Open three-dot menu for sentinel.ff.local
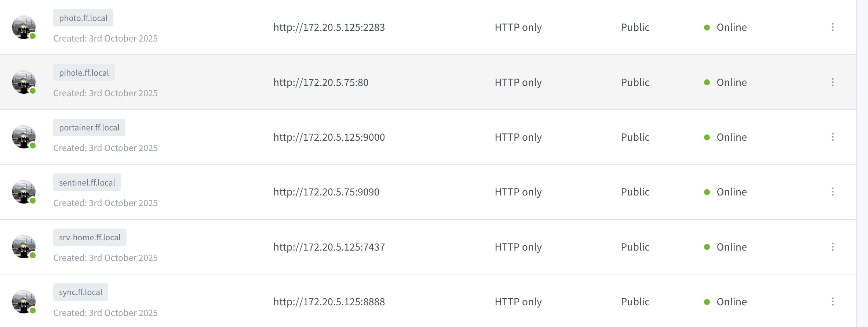 (x=832, y=192)
